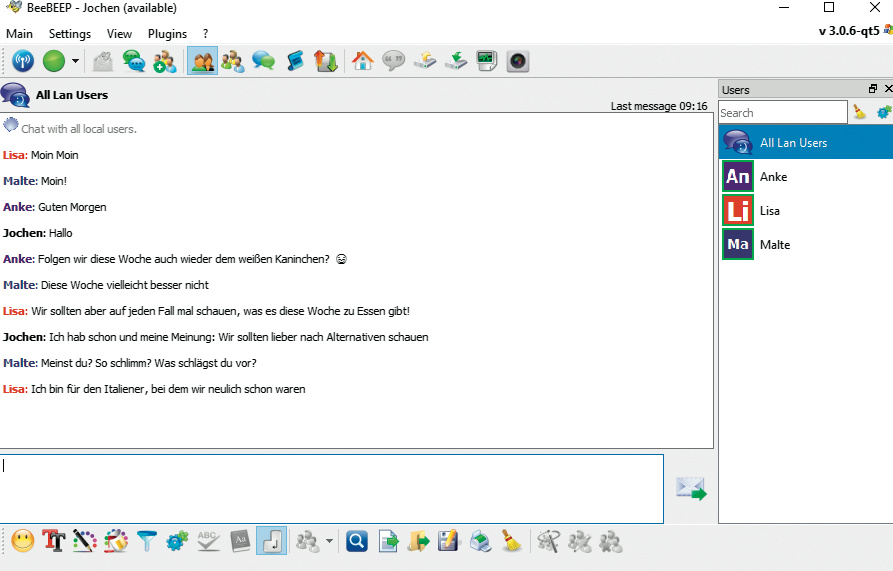Click the All Lan Users chat header icon

pyautogui.click(x=15, y=95)
